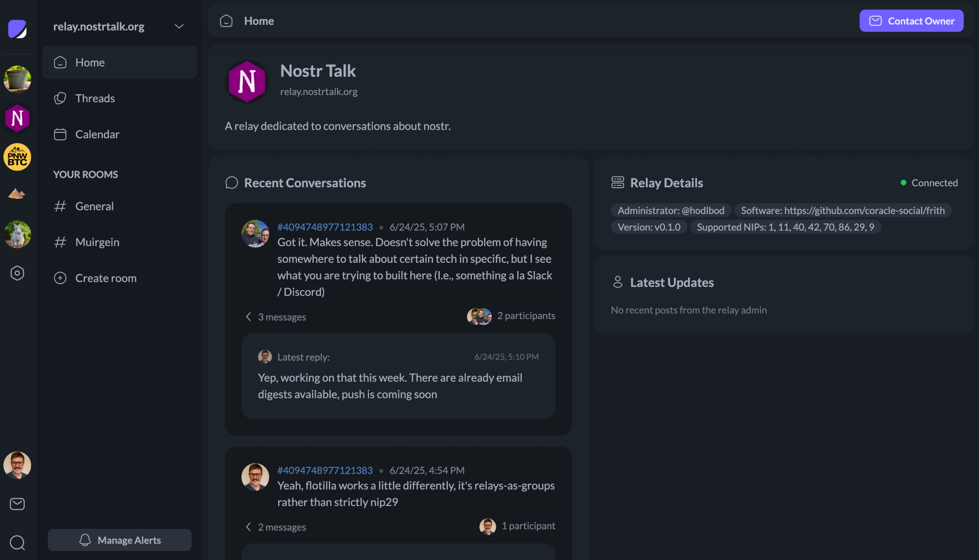The width and height of the screenshot is (979, 560).
Task: Enter the General room
Action: click(94, 206)
